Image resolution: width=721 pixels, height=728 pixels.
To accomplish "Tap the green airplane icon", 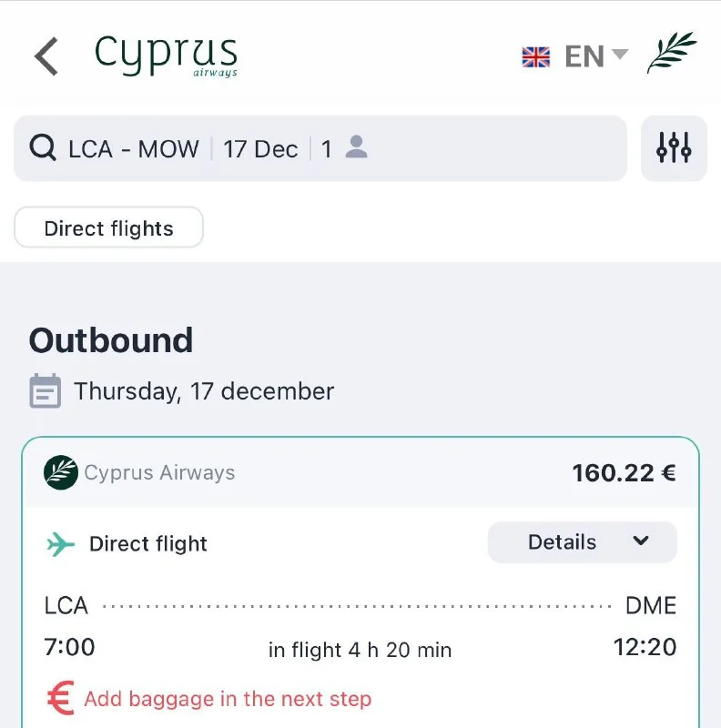I will tap(61, 544).
